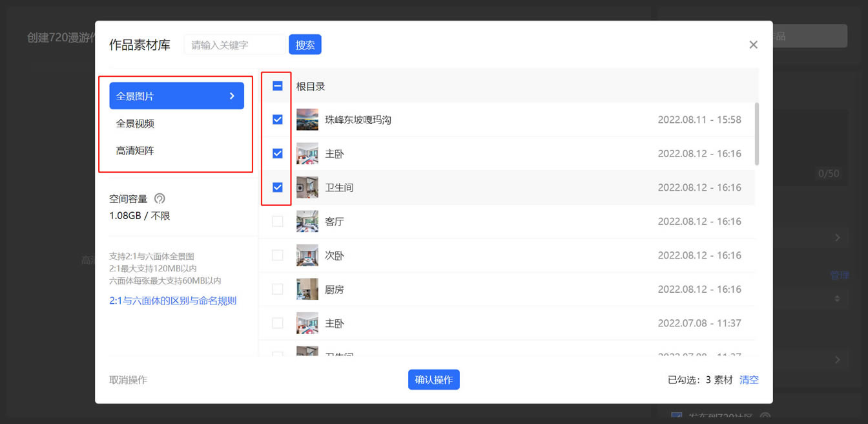
Task: Click 清空 to clear selection
Action: 749,380
